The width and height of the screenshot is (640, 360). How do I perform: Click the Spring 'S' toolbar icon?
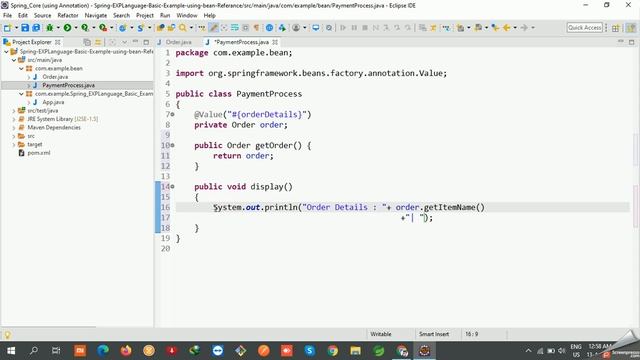click(x=140, y=28)
